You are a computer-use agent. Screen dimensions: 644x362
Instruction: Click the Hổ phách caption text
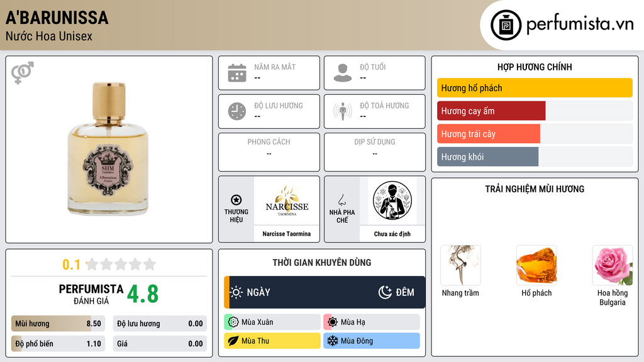pyautogui.click(x=536, y=293)
